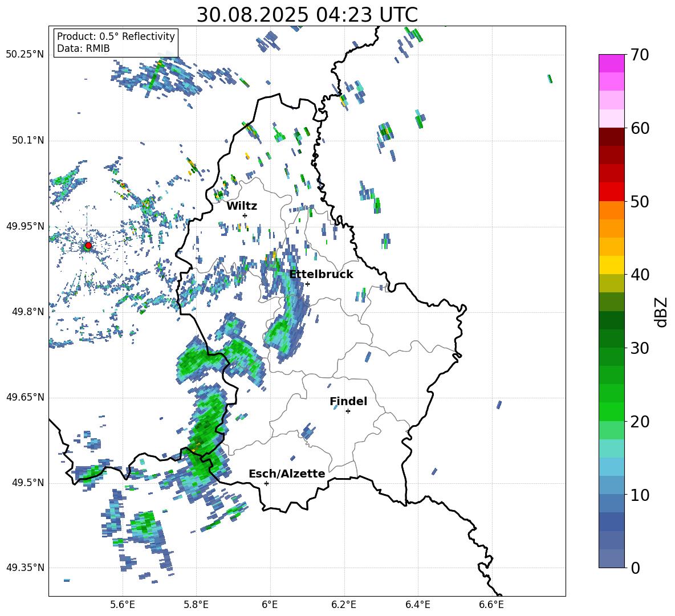The width and height of the screenshot is (675, 616).
Task: Click the 49.5°N latitude label
Action: click(x=27, y=483)
